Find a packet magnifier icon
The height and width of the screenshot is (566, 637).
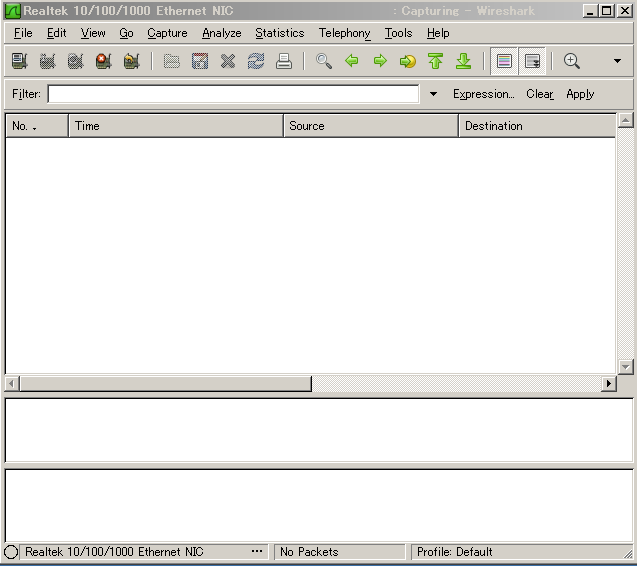coord(324,61)
